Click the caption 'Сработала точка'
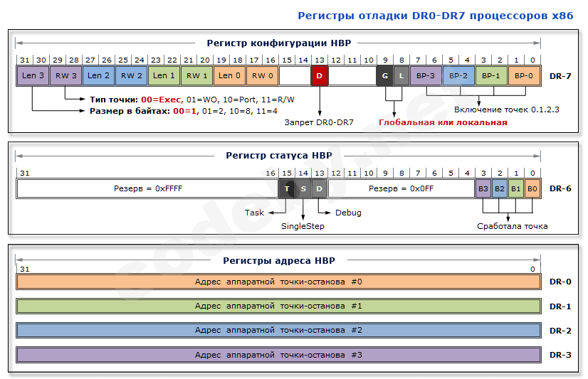The image size is (588, 379). [x=513, y=226]
